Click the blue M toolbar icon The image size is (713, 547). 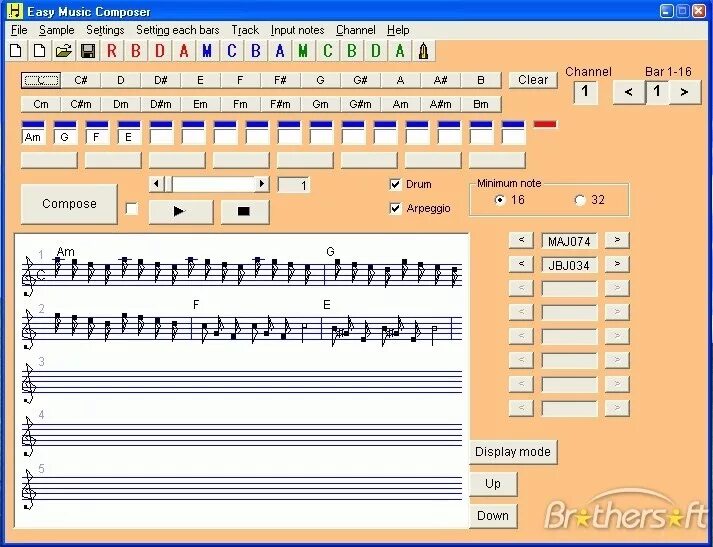click(x=207, y=50)
